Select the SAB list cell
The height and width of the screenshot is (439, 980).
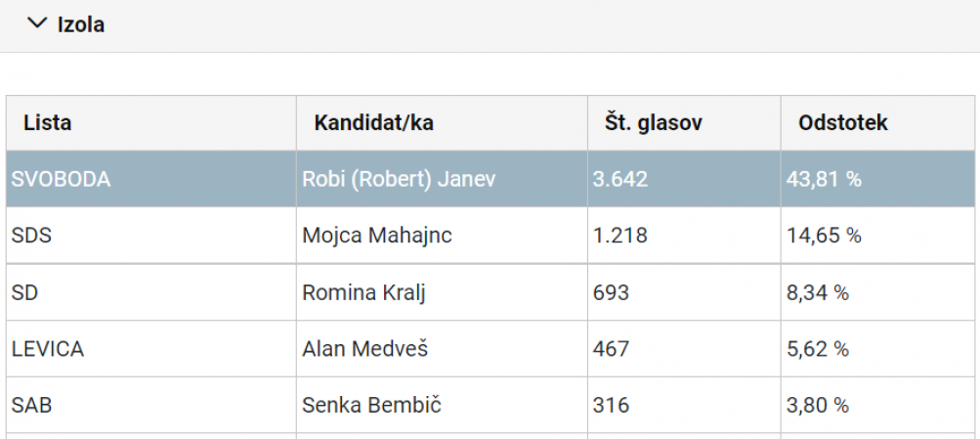(151, 405)
